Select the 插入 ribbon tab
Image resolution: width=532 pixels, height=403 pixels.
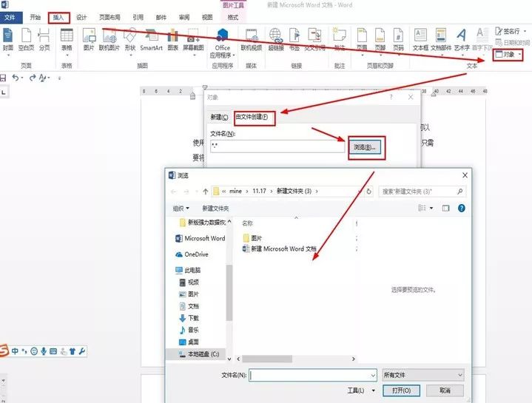[x=58, y=18]
